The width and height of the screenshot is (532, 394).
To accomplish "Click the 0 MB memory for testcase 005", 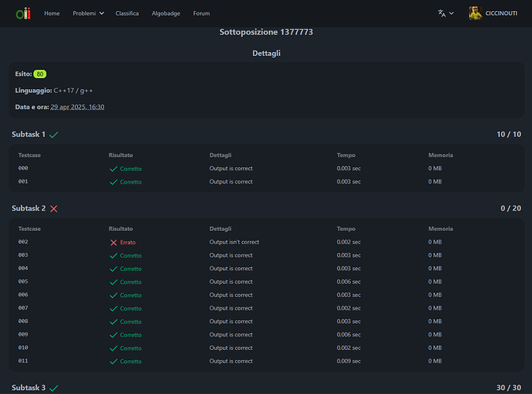I will click(x=434, y=281).
